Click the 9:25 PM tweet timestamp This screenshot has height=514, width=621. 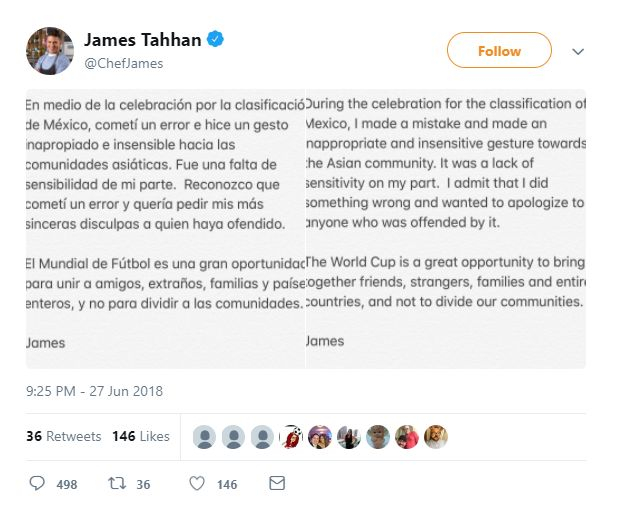pyautogui.click(x=94, y=391)
